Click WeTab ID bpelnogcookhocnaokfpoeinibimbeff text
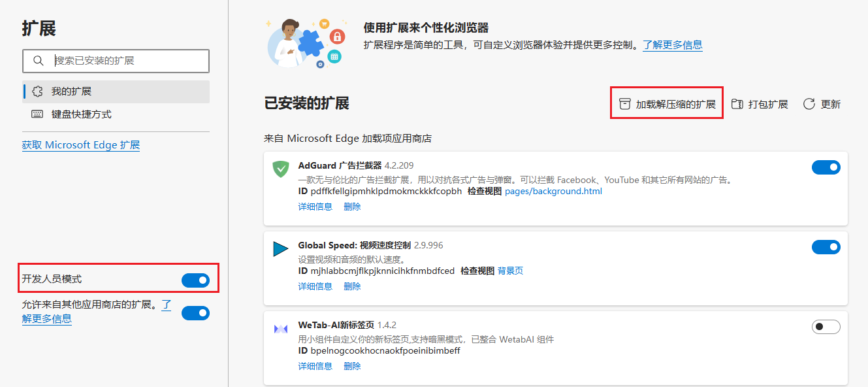The width and height of the screenshot is (868, 387). point(379,350)
